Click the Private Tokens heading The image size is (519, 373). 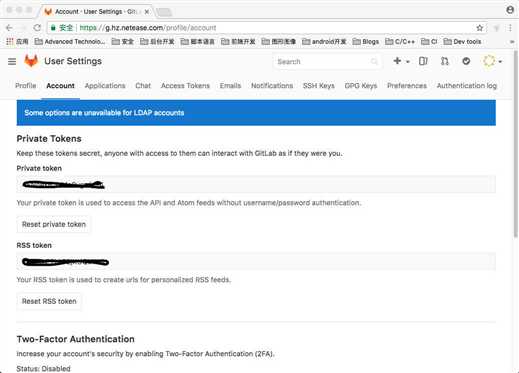[x=49, y=139]
